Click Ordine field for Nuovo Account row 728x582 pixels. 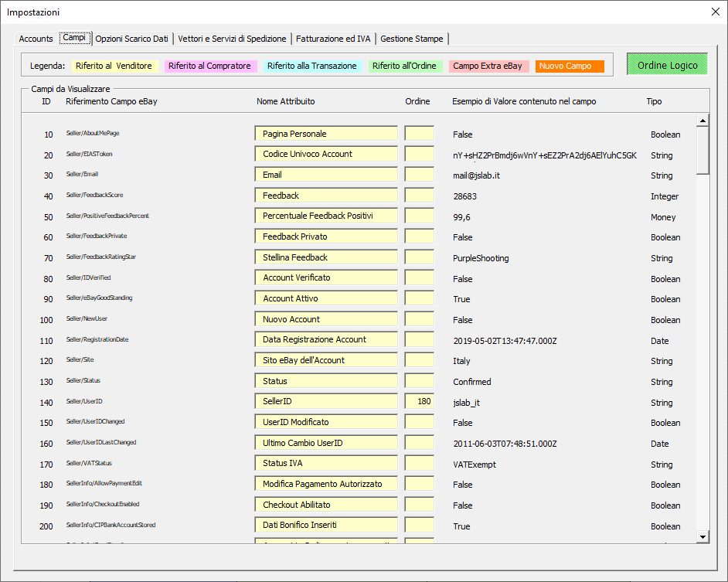pos(419,319)
